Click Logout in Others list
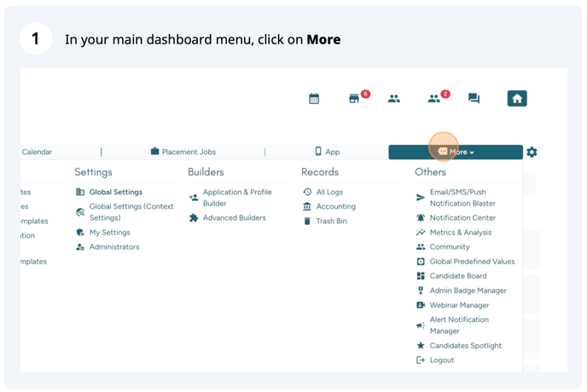This screenshot has width=587, height=392. [441, 360]
